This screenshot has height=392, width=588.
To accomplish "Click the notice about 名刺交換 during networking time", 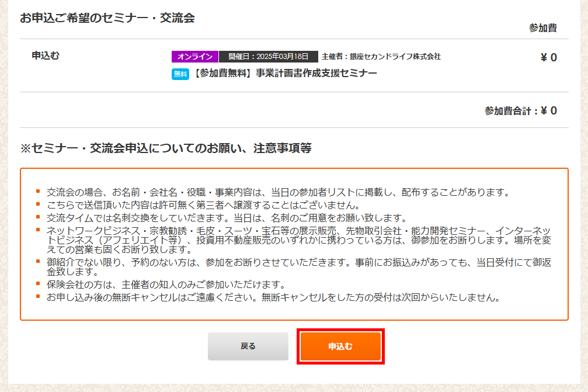I will 226,217.
